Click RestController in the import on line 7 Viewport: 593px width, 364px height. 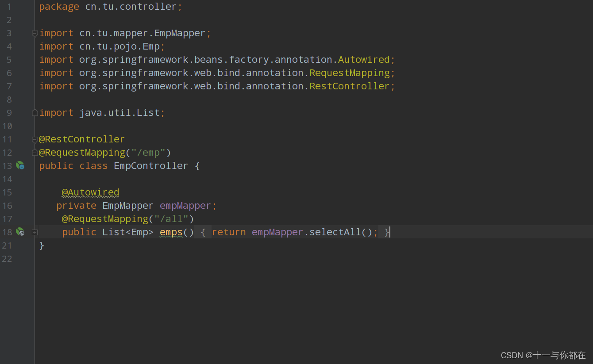(349, 86)
